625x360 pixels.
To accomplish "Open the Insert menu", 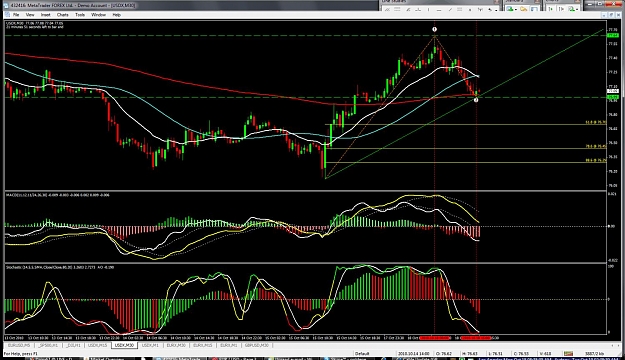I will point(45,15).
